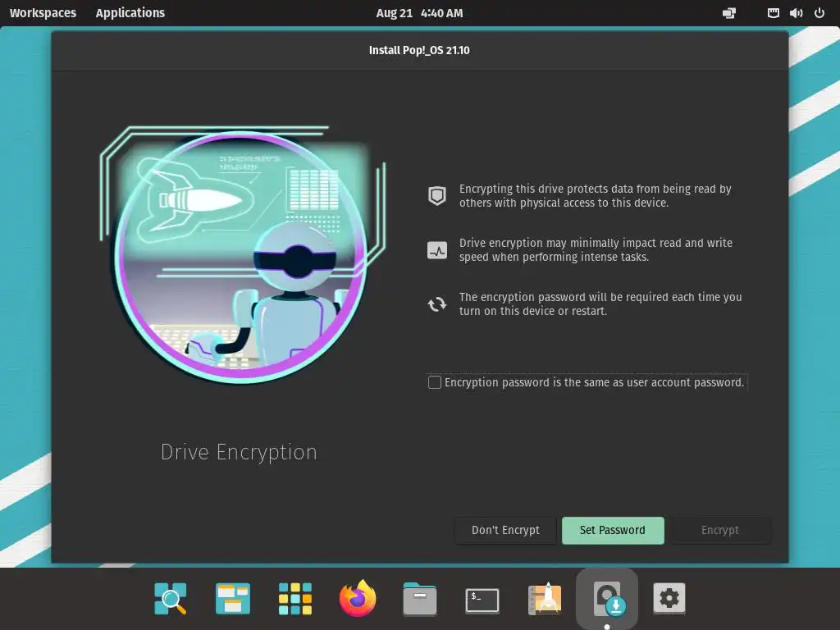Open the date and time panel
This screenshot has height=630, width=840.
tap(419, 13)
